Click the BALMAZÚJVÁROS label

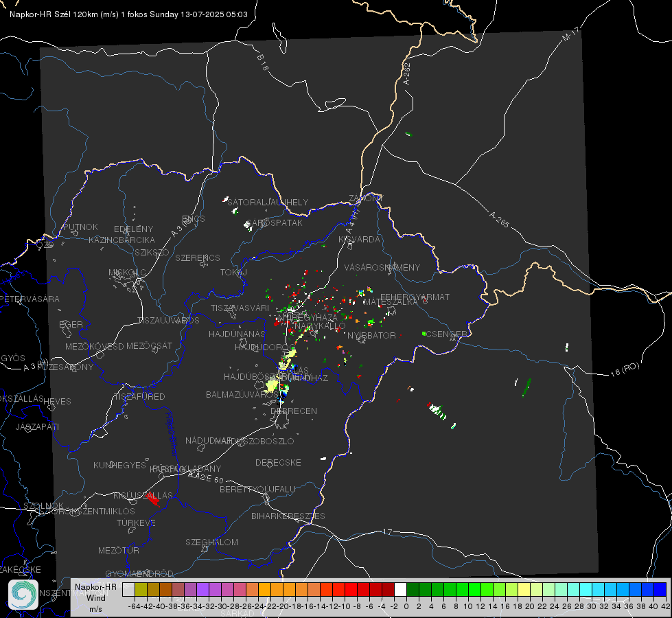point(242,394)
